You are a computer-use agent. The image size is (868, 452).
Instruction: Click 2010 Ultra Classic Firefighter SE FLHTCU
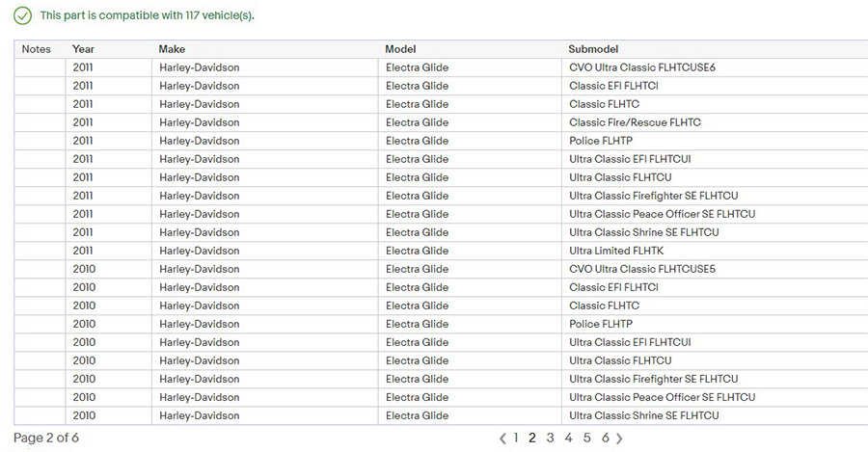(x=653, y=379)
